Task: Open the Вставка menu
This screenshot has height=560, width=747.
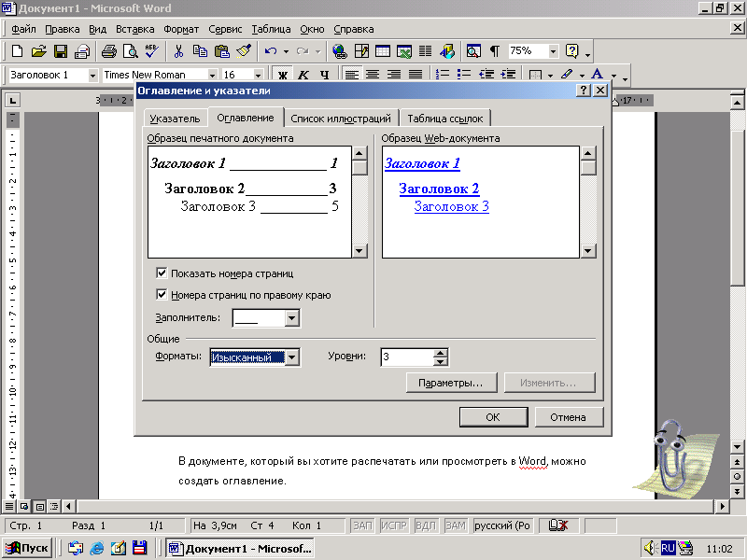Action: click(134, 29)
